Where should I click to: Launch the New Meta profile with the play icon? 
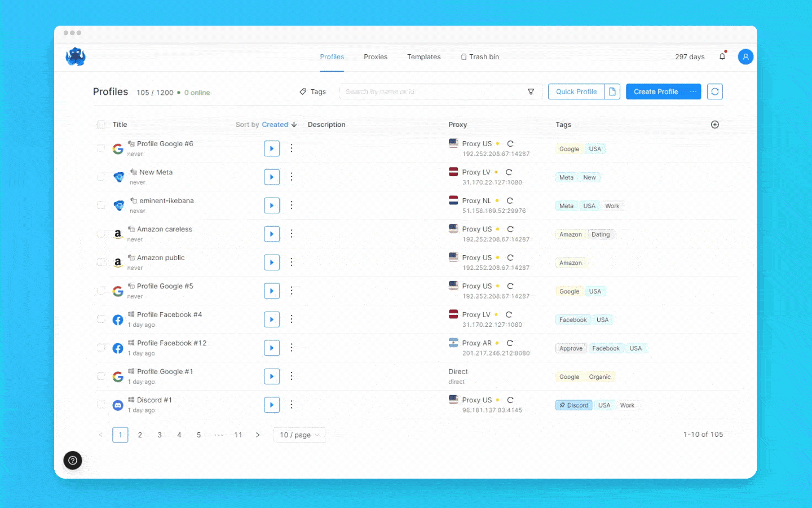click(x=272, y=177)
